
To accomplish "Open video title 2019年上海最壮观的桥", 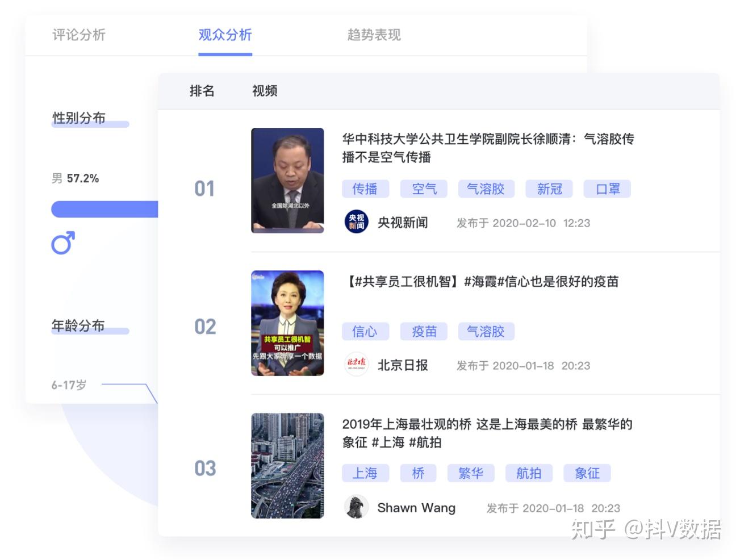I will click(x=487, y=433).
